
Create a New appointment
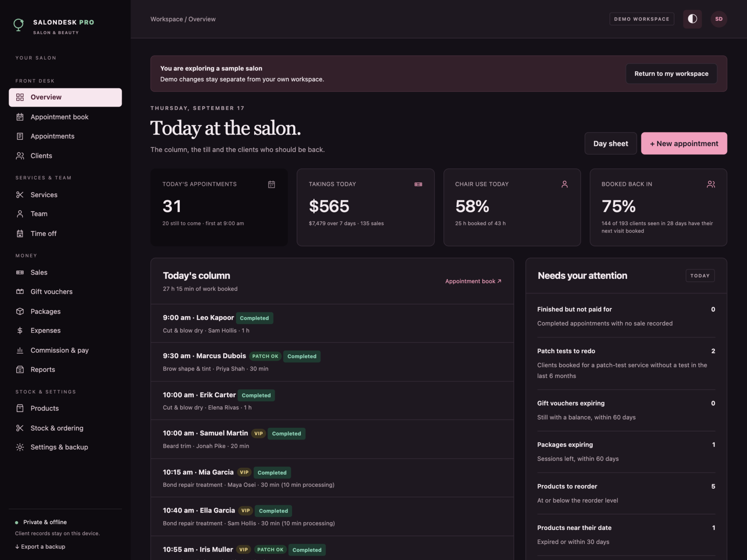coord(684,143)
